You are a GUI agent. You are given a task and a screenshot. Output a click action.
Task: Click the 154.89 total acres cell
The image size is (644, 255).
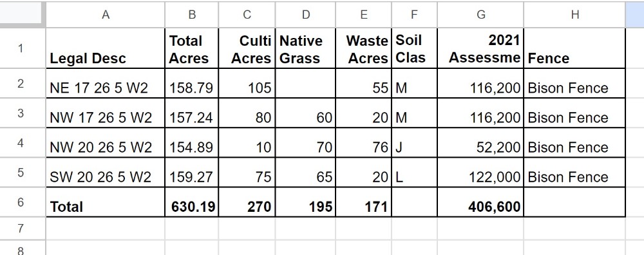click(192, 142)
